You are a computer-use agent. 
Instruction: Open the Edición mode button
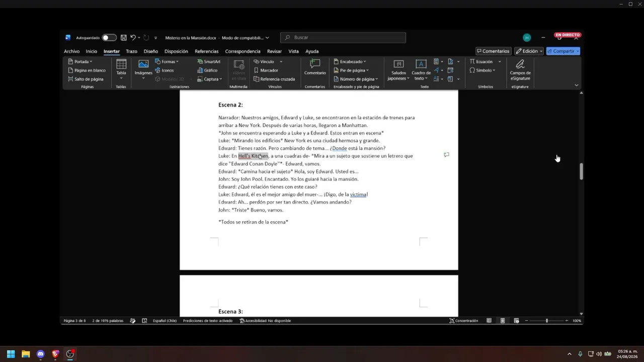tap(529, 51)
